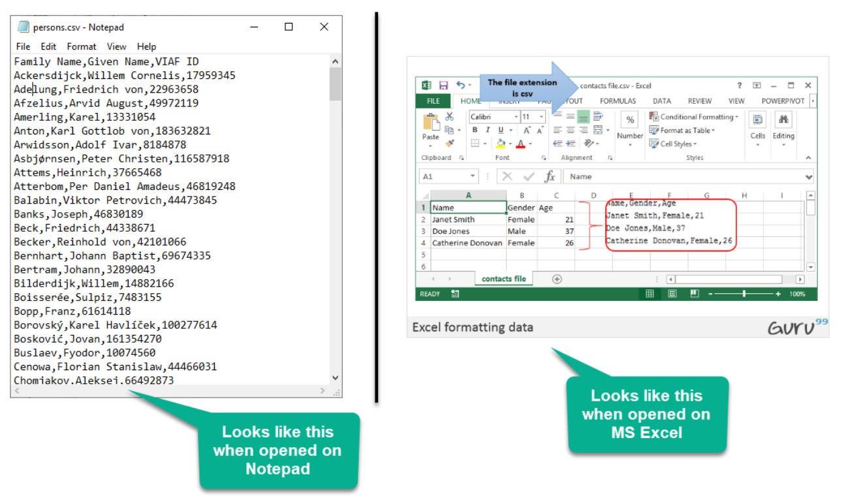
Task: Click the zoom slider handle in Excel's status bar
Action: 744,294
